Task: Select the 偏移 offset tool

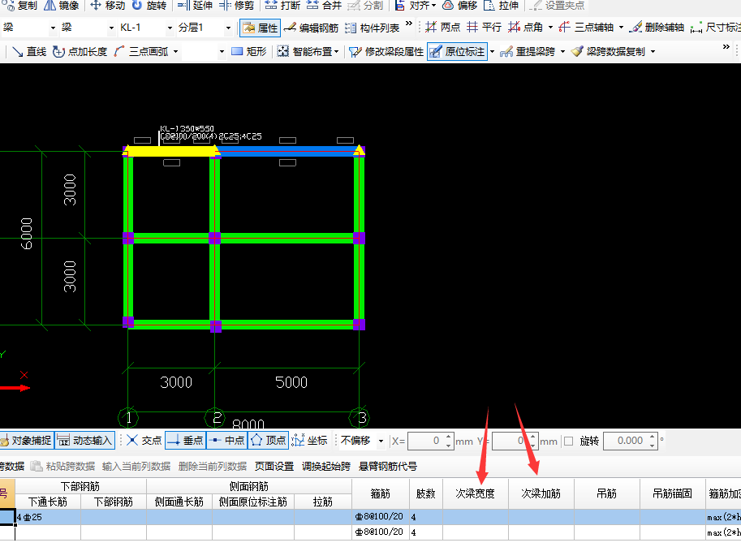Action: [460, 6]
